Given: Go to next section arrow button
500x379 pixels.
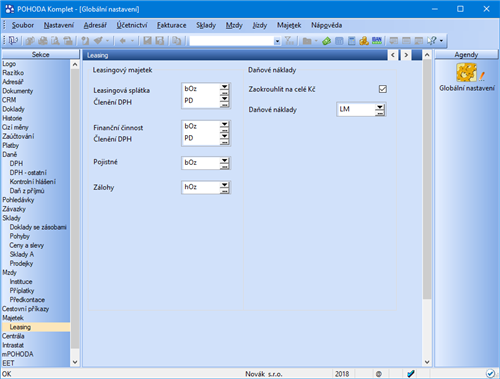Looking at the screenshot, I should [406, 55].
